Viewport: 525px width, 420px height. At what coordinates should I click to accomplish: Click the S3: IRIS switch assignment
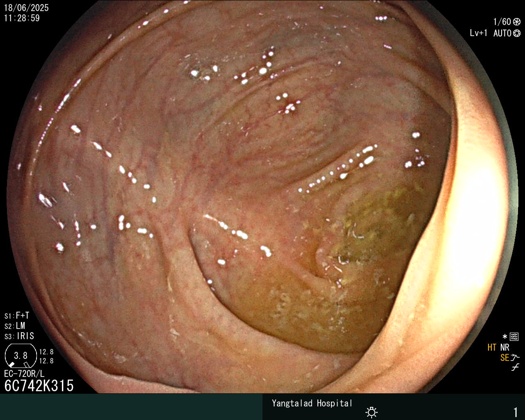coord(19,336)
